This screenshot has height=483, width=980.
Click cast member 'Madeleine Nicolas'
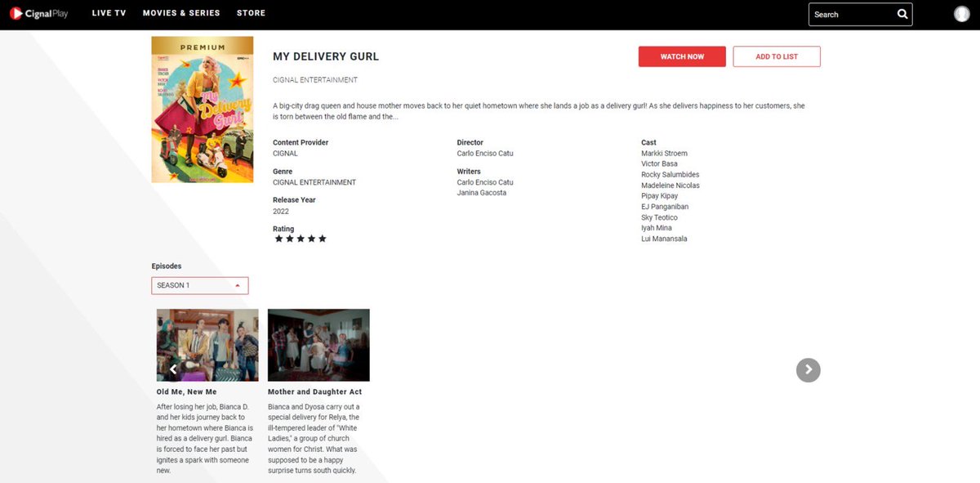(670, 186)
